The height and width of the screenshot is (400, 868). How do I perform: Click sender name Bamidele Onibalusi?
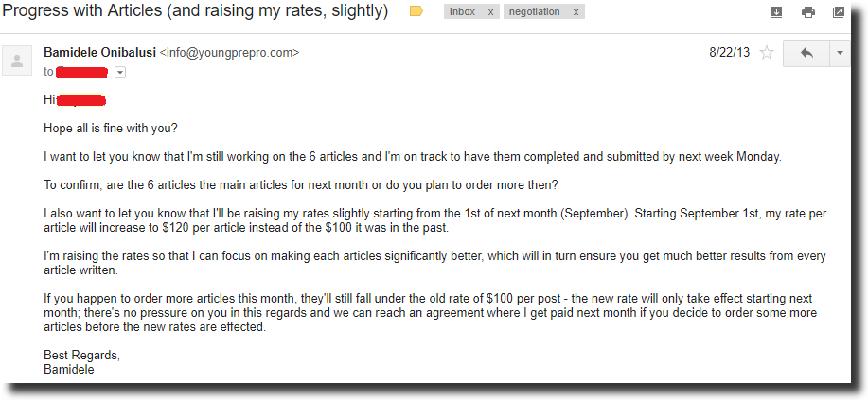(x=100, y=52)
